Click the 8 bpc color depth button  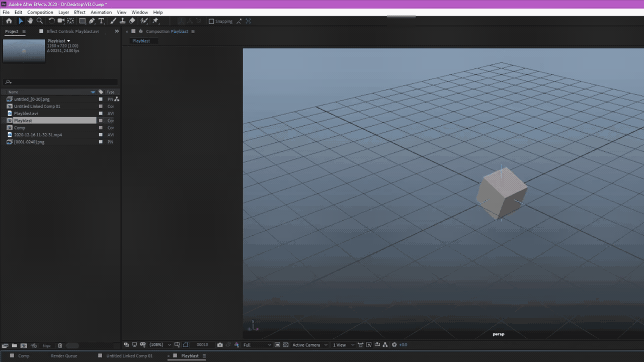point(47,345)
